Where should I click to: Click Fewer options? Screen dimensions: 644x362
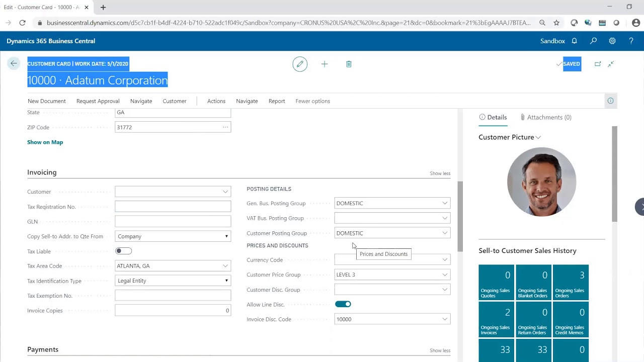coord(313,101)
